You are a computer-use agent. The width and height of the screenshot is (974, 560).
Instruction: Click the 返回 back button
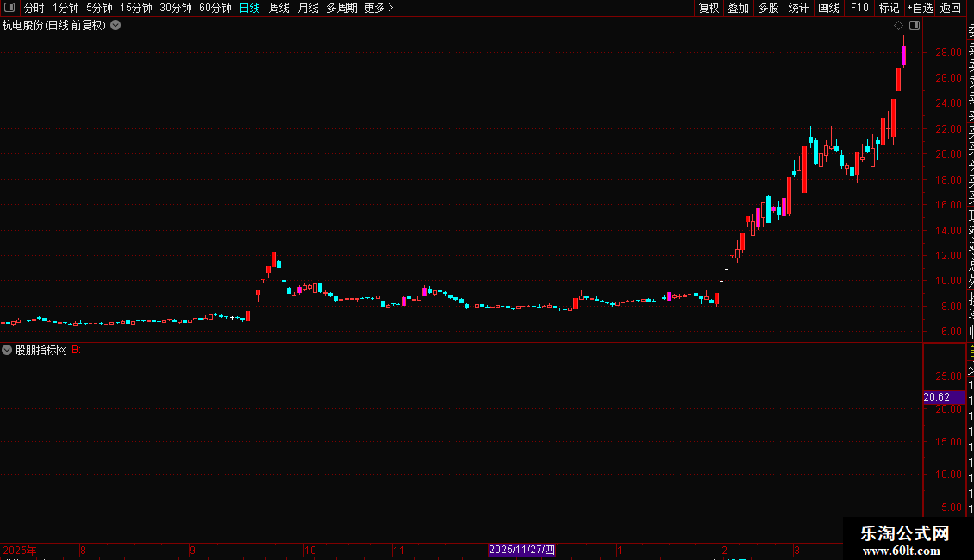point(951,8)
